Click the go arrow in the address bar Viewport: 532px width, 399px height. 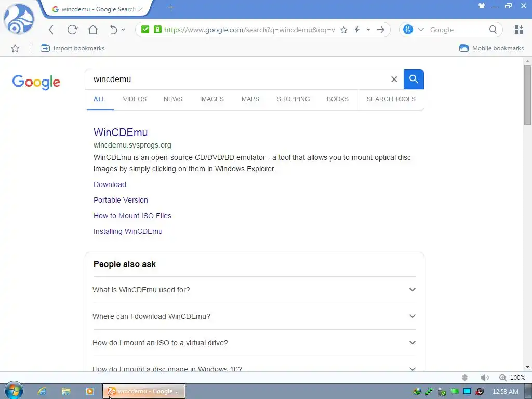pos(381,30)
